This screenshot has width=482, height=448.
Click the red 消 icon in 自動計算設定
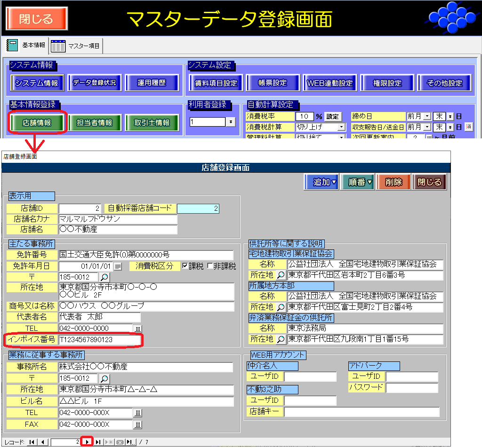coord(468,127)
